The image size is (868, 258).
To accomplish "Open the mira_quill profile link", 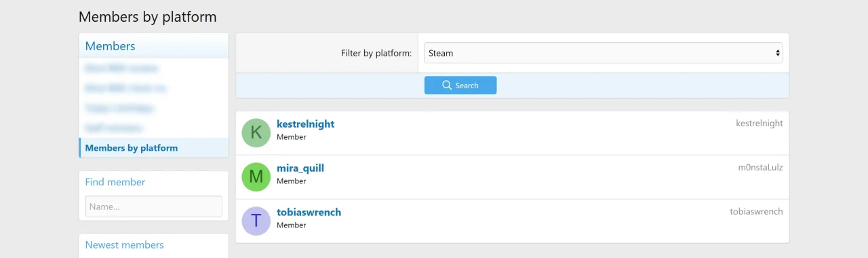I will tap(300, 168).
